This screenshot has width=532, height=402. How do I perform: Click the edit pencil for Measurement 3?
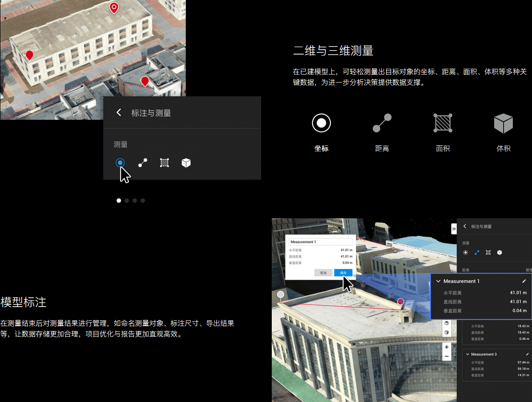coord(527,354)
